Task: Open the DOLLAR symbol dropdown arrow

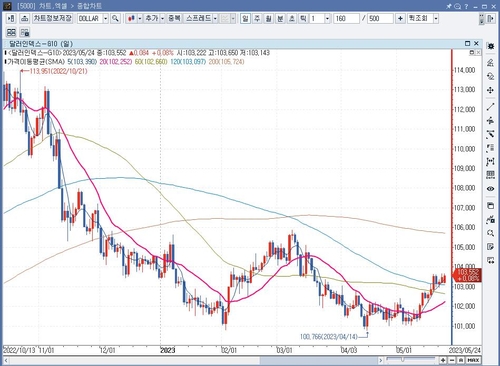Action: pos(106,18)
